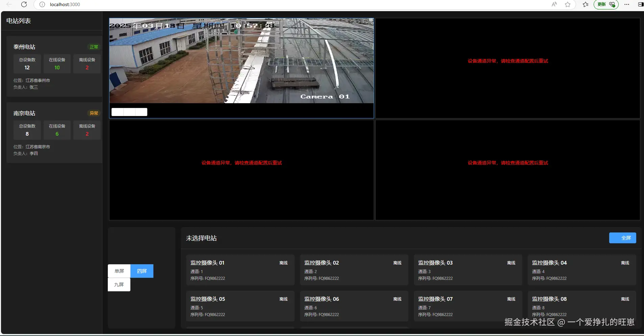The width and height of the screenshot is (644, 336).
Task: View site information for localhost:3000
Action: pyautogui.click(x=42, y=4)
